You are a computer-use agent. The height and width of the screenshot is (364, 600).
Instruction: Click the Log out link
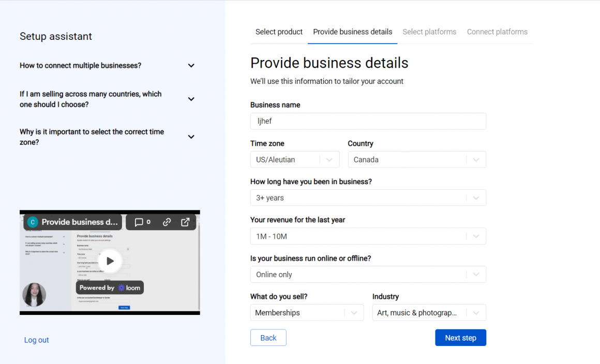tap(36, 340)
